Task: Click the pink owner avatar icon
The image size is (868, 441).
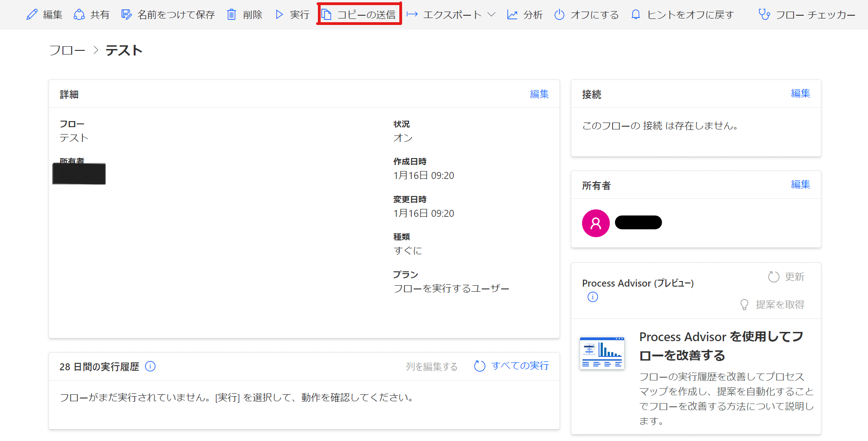Action: click(596, 223)
